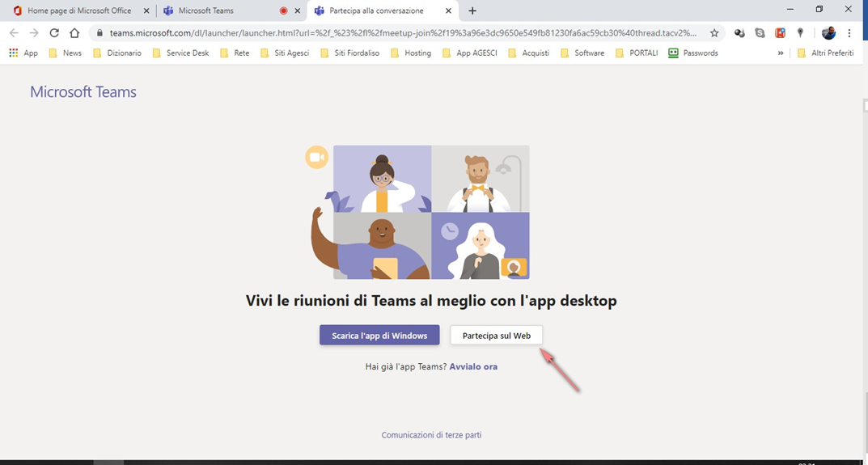Open the Altri Preferiti folder
The width and height of the screenshot is (868, 465).
click(x=825, y=53)
